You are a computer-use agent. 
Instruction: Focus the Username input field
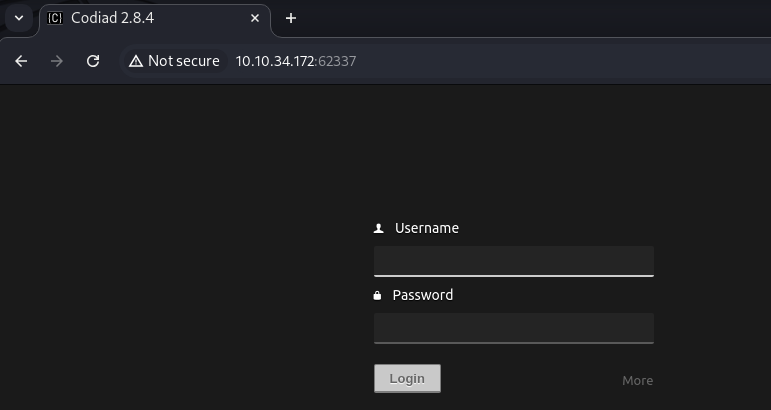[x=513, y=261]
